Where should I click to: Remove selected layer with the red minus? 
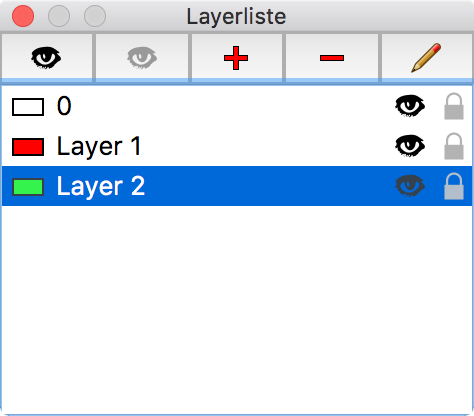[x=332, y=57]
